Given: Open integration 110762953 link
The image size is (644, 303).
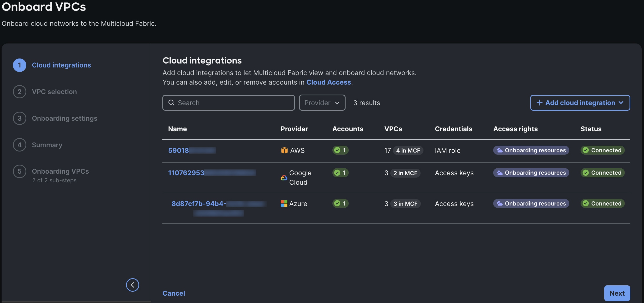Looking at the screenshot, I should [212, 173].
